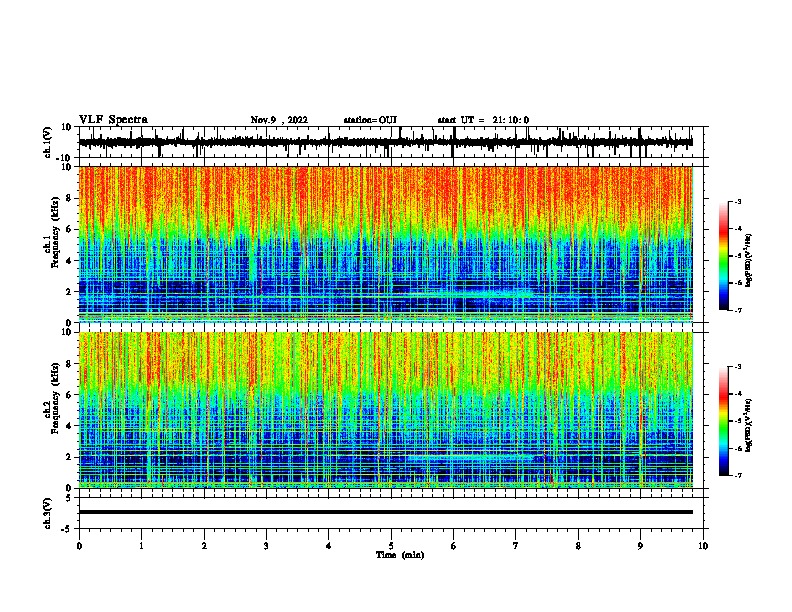Click the time axis tick label "10"
The width and height of the screenshot is (792, 612).
pos(703,546)
